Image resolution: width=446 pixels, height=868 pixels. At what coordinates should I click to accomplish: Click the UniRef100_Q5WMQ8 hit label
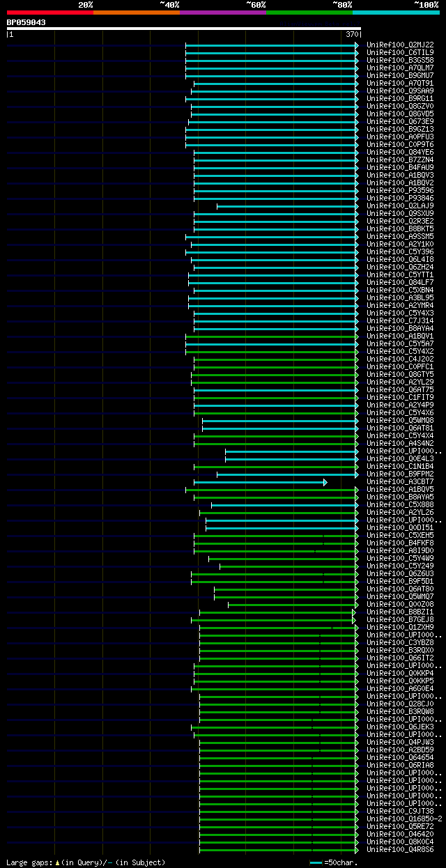click(x=400, y=420)
